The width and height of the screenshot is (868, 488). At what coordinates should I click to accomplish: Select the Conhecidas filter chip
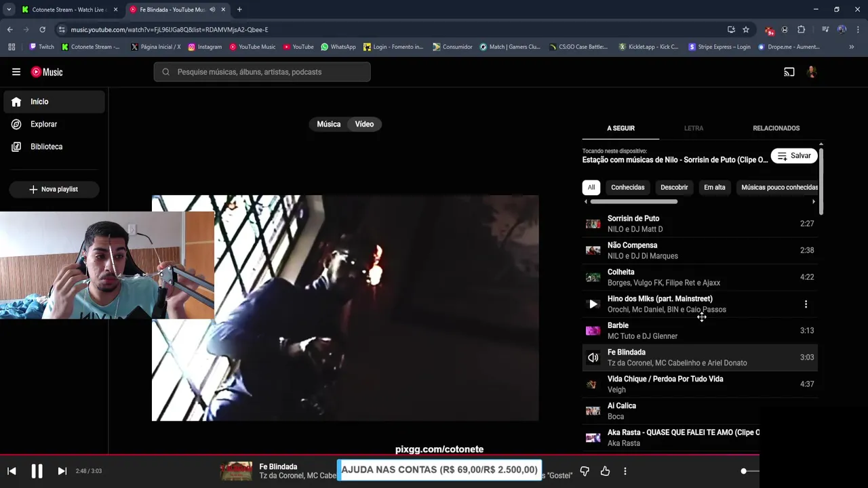tap(628, 187)
